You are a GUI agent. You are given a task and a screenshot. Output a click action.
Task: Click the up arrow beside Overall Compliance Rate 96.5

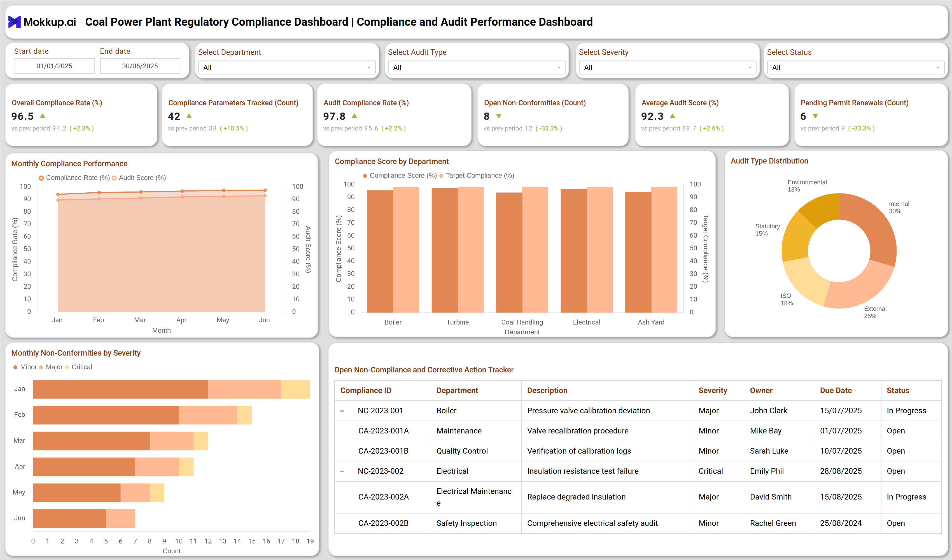point(43,116)
